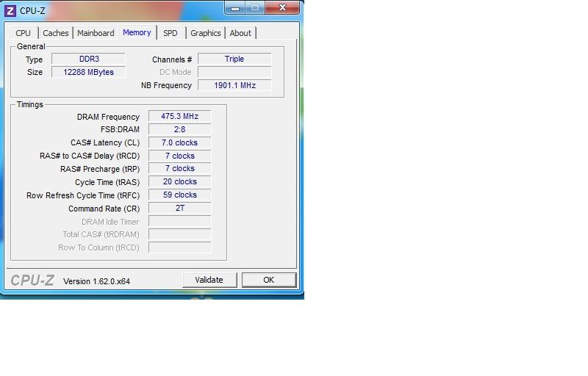This screenshot has height=376, width=588.
Task: Click the tRCD value field of 7 clocks
Action: 179,156
